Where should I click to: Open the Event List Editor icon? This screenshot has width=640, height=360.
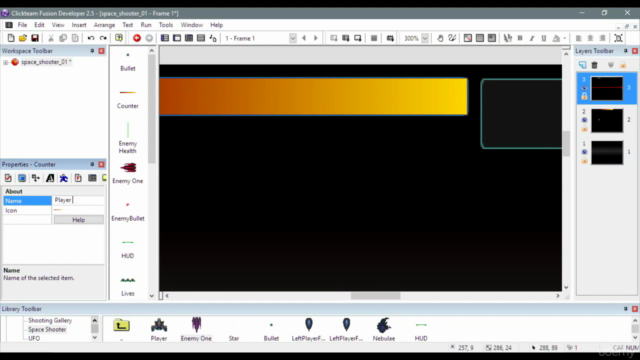tap(201, 38)
